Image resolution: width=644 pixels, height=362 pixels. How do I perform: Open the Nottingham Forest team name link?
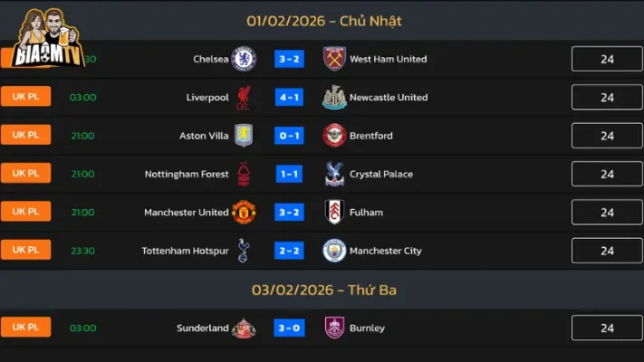(187, 174)
